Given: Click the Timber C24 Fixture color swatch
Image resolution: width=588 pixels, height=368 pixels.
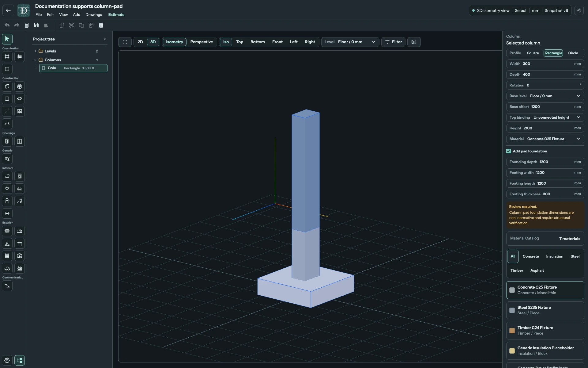Looking at the screenshot, I should click(512, 331).
